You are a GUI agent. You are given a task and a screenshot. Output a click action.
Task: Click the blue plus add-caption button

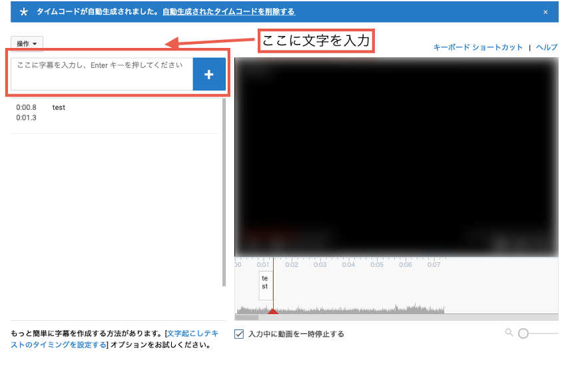209,75
